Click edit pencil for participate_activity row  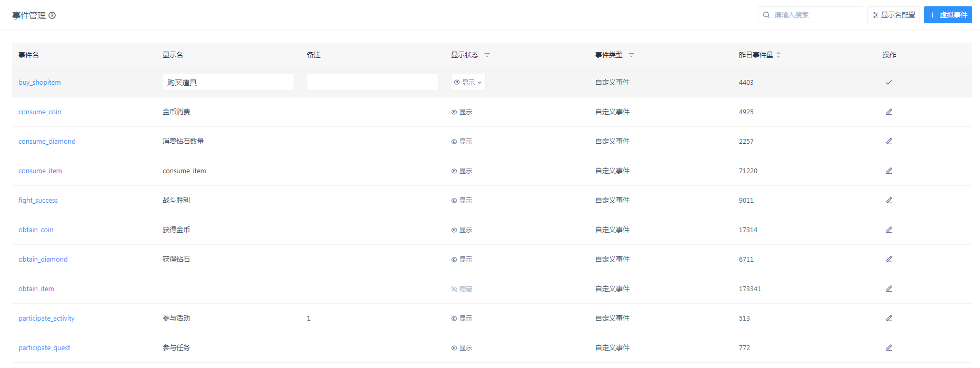(x=888, y=318)
